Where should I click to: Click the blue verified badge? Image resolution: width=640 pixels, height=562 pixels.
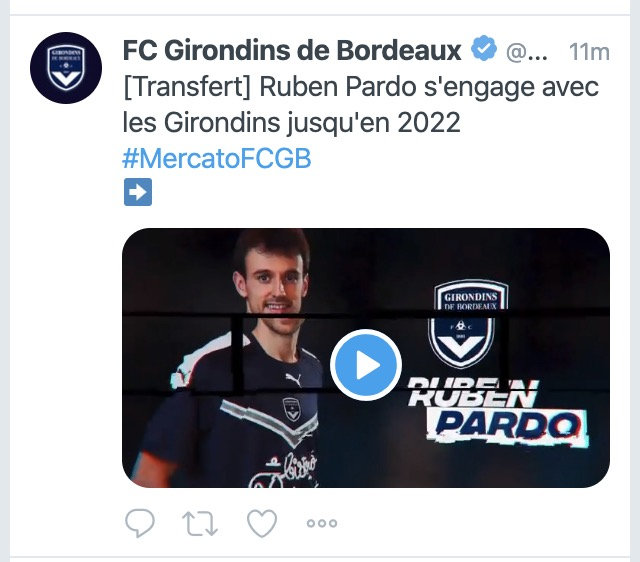[x=484, y=48]
